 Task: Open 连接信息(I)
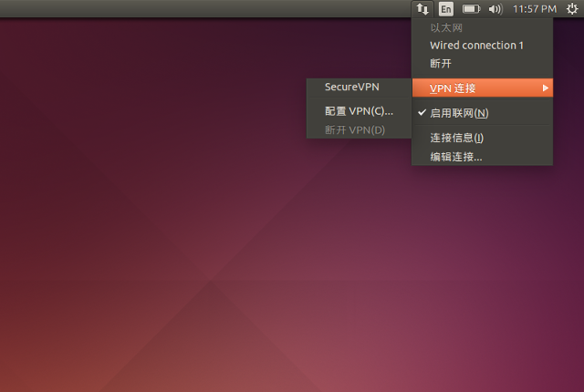tap(482, 138)
